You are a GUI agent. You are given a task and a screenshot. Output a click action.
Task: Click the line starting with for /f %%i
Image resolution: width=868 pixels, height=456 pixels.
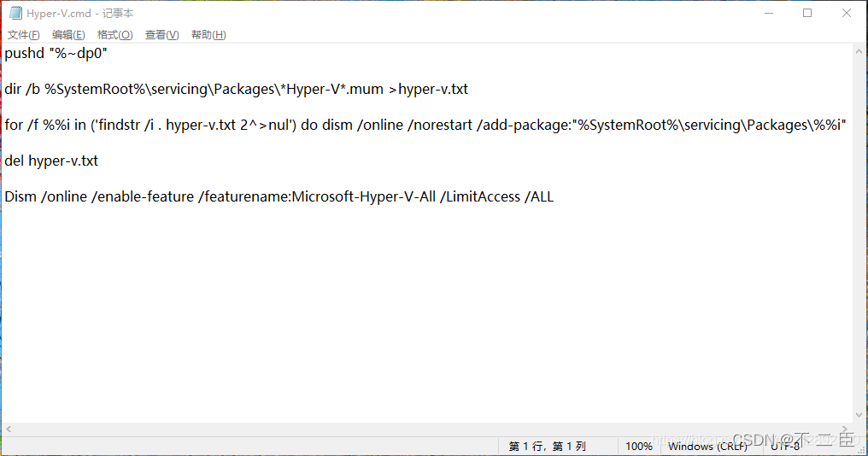[x=425, y=125]
